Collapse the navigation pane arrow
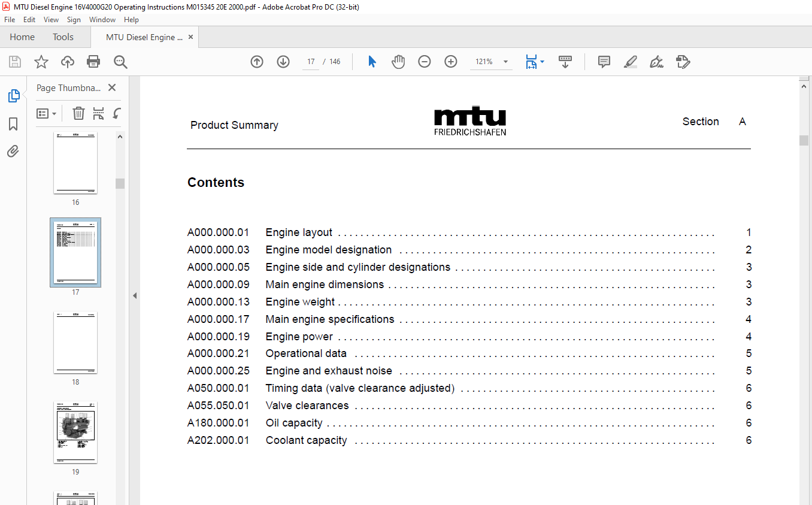Viewport: 812px width, 505px height. [x=135, y=295]
